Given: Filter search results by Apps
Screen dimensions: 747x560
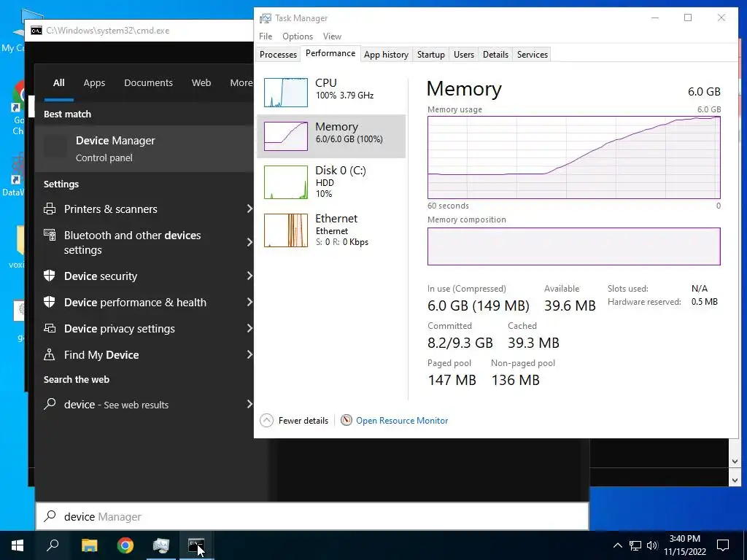Looking at the screenshot, I should (94, 83).
